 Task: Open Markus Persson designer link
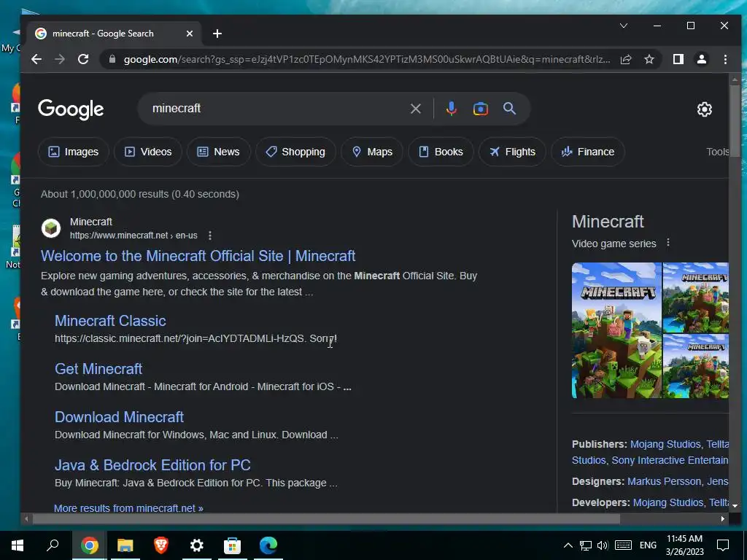[665, 481]
